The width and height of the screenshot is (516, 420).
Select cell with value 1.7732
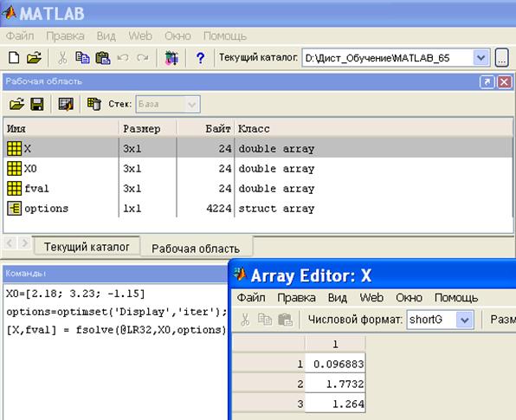point(335,384)
